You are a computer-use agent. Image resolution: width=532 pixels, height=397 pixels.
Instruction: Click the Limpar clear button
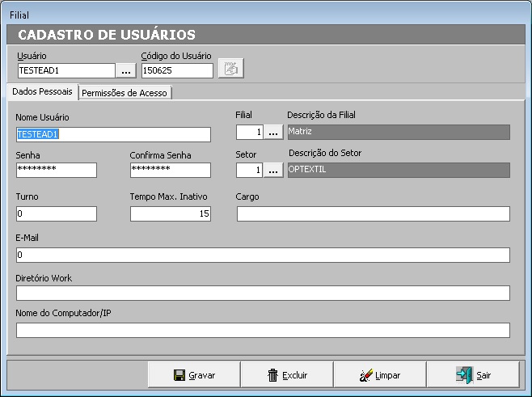tap(379, 375)
